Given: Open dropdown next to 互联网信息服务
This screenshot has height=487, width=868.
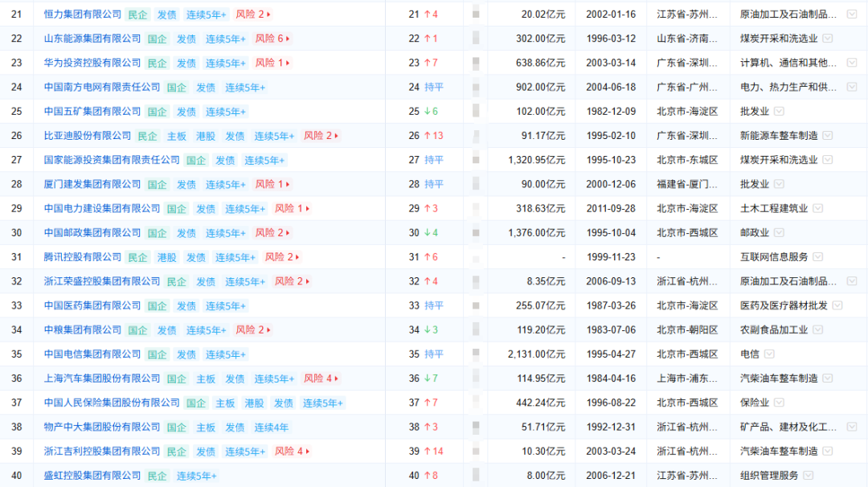Looking at the screenshot, I should 817,257.
